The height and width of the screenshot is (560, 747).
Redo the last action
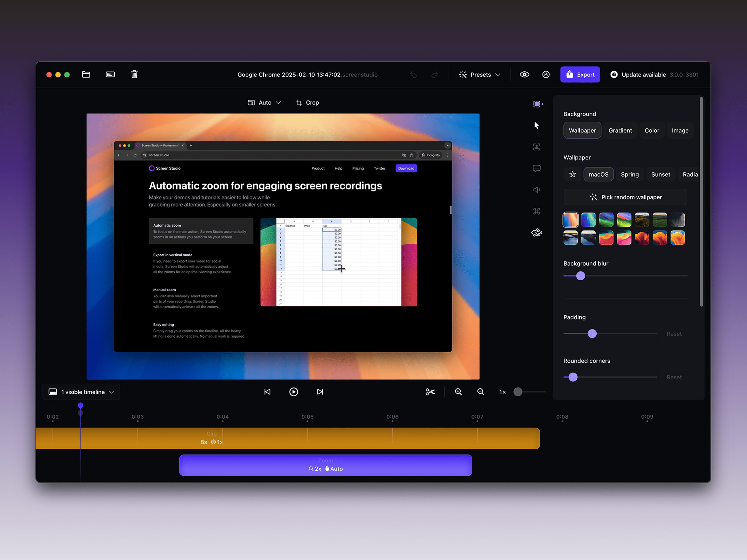click(x=435, y=75)
